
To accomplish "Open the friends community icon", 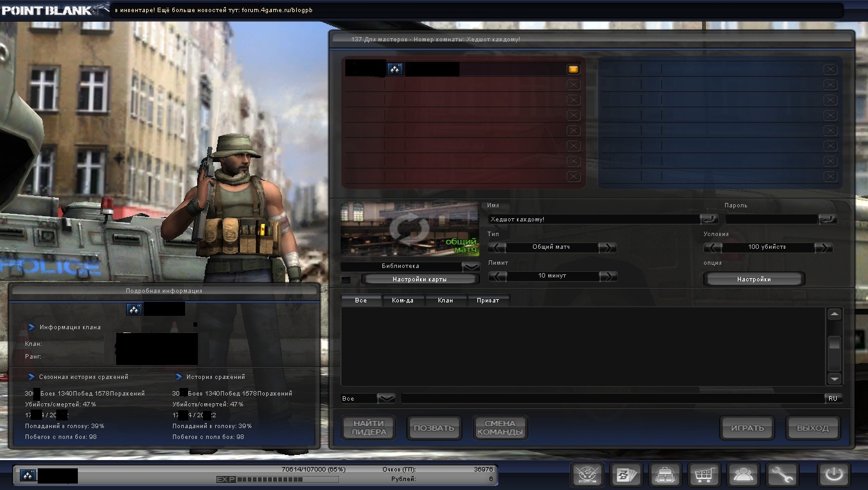I will tap(743, 475).
